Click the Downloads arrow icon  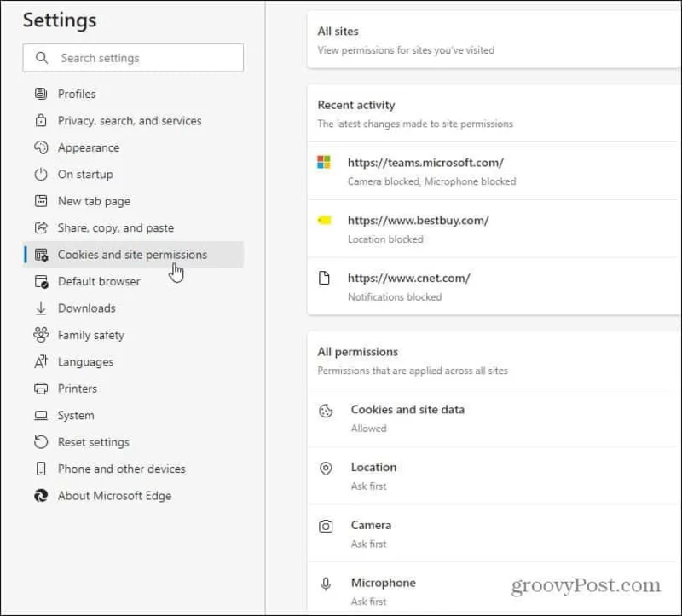click(41, 308)
